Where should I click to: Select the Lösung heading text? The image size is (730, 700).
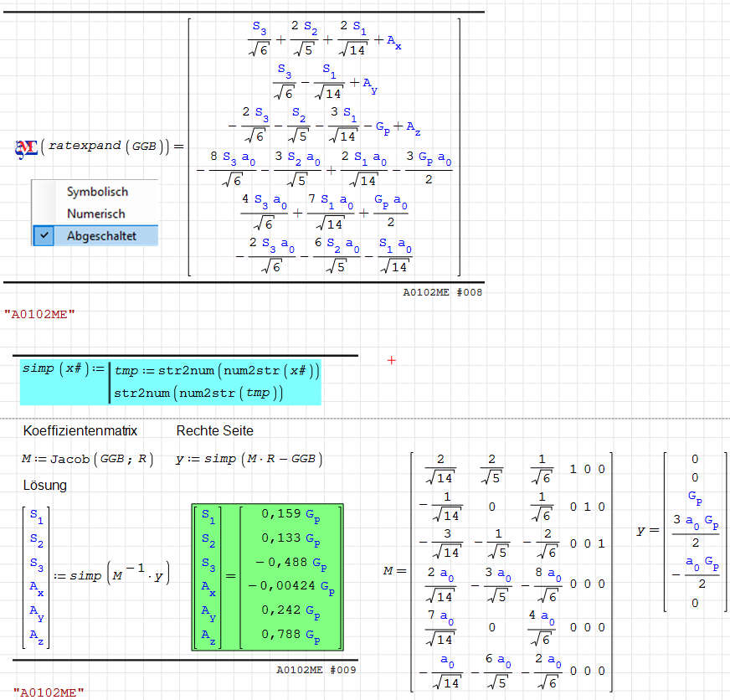(x=45, y=486)
